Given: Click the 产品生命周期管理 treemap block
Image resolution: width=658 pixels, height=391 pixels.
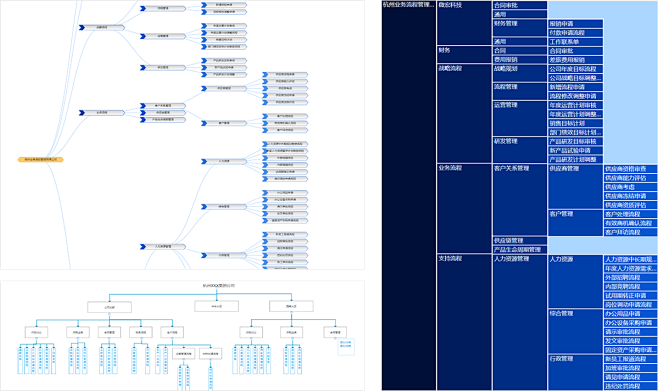Looking at the screenshot, I should (x=520, y=250).
